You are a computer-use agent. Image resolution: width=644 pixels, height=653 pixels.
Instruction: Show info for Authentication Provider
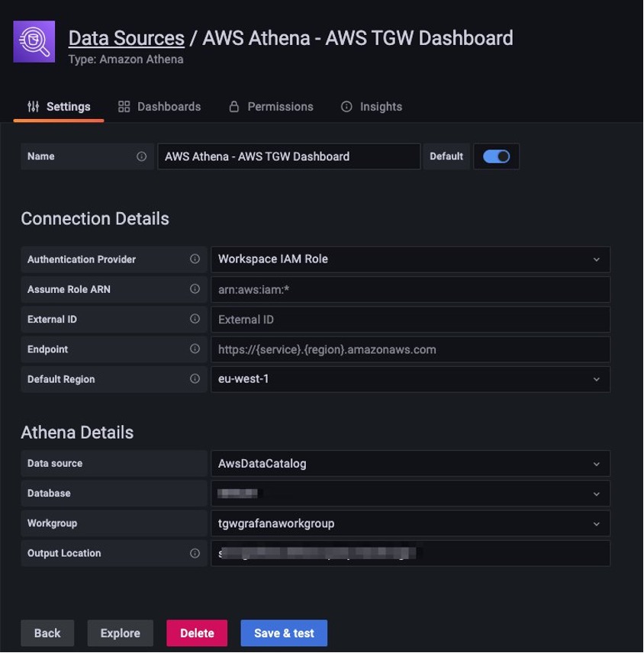(x=195, y=259)
